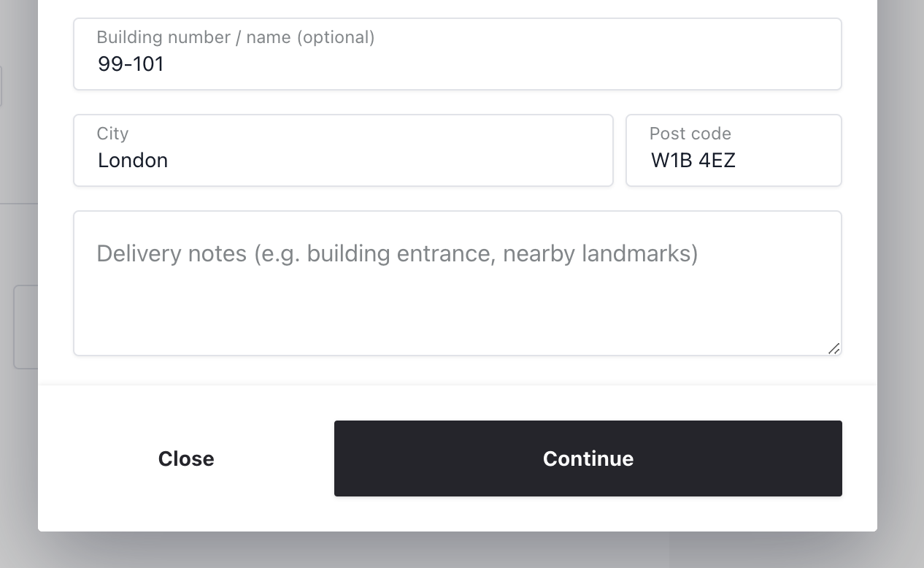Click the "Post code" field label
This screenshot has width=924, height=568.
690,134
